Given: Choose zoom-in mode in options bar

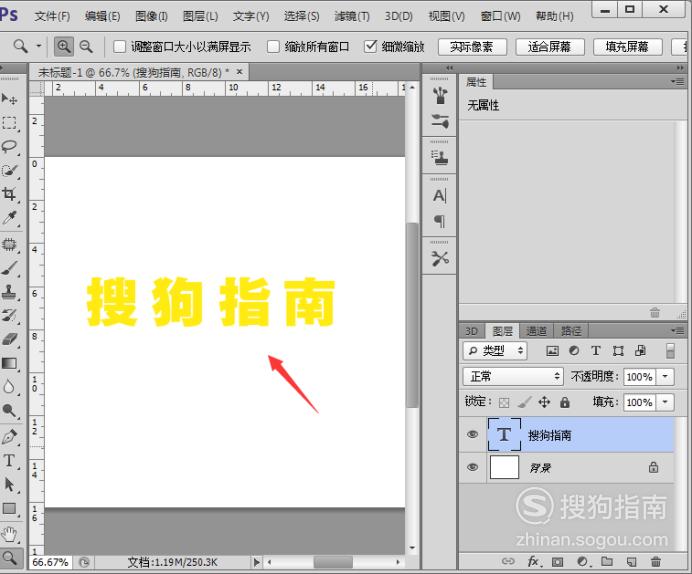Looking at the screenshot, I should coord(64,46).
